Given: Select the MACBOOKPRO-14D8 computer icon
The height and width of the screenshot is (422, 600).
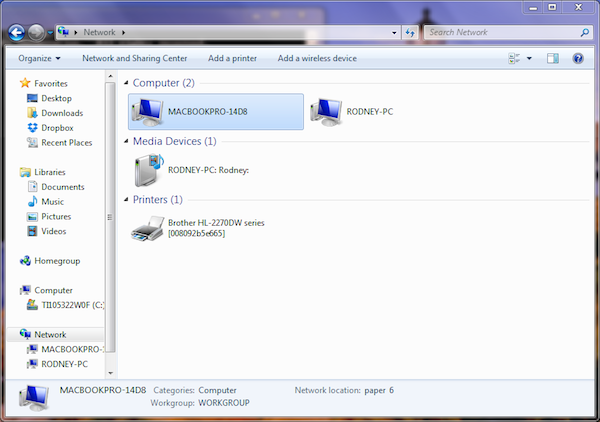Looking at the screenshot, I should point(147,112).
